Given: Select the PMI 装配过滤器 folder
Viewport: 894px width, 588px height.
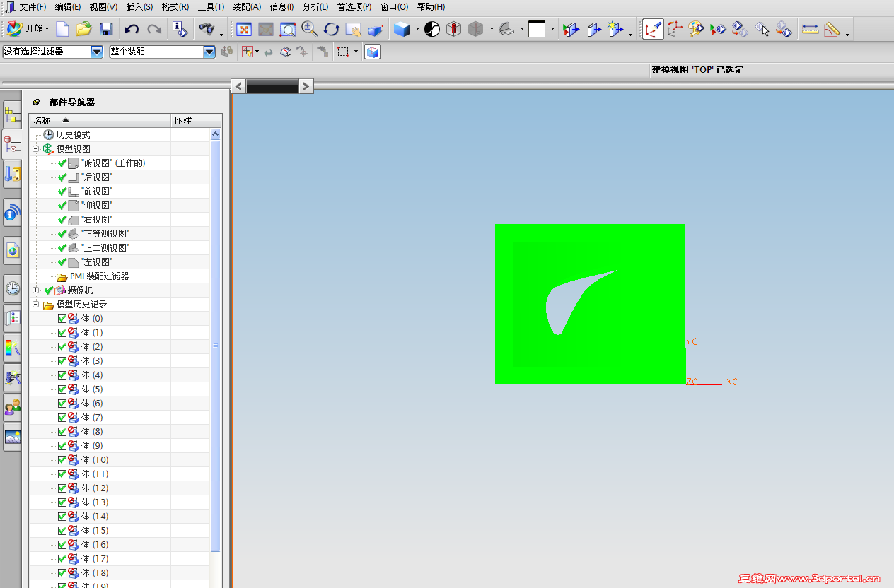Looking at the screenshot, I should pyautogui.click(x=99, y=276).
